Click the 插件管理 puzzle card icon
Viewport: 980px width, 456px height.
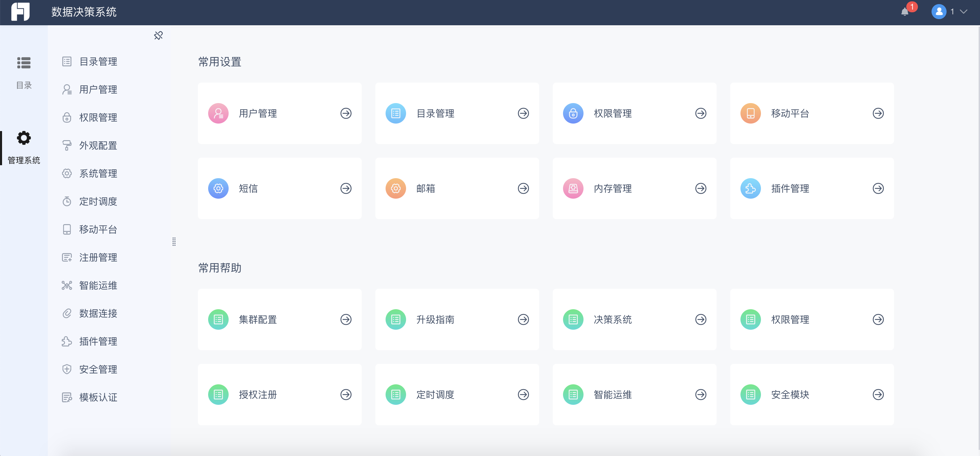[751, 188]
